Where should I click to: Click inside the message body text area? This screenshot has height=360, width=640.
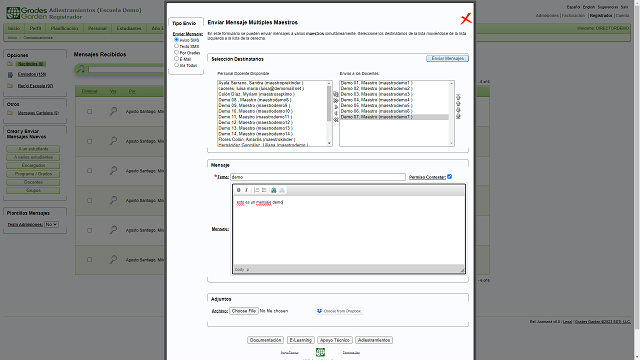click(349, 231)
